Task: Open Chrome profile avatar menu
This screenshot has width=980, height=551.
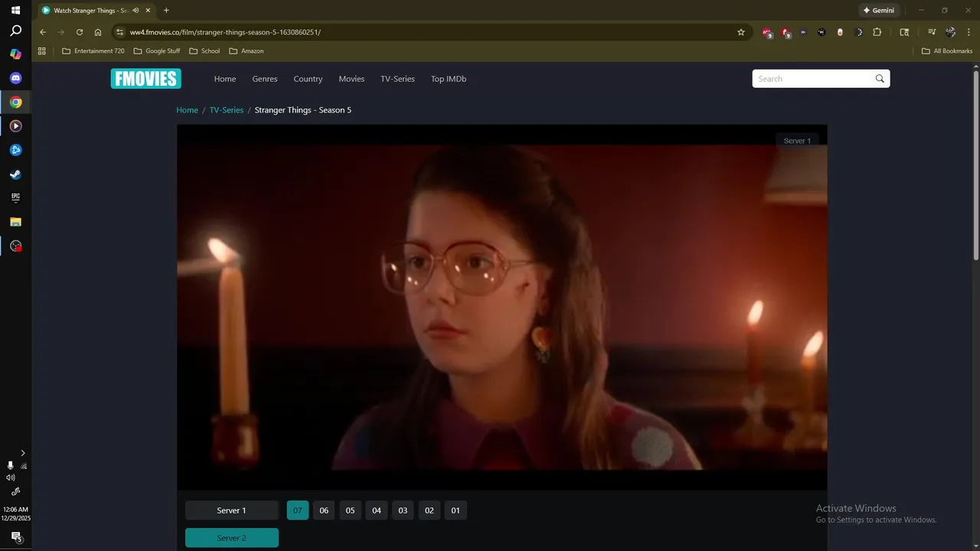Action: click(950, 32)
